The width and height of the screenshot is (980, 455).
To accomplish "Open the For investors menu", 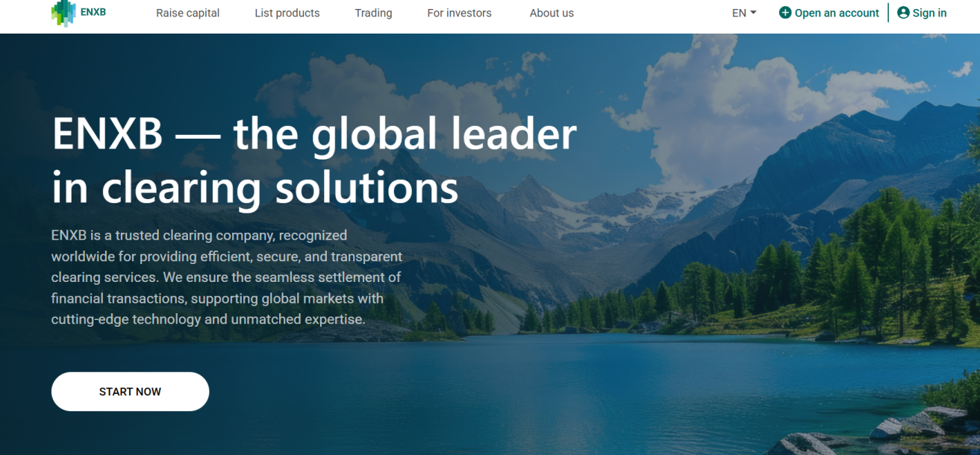I will pos(459,13).
